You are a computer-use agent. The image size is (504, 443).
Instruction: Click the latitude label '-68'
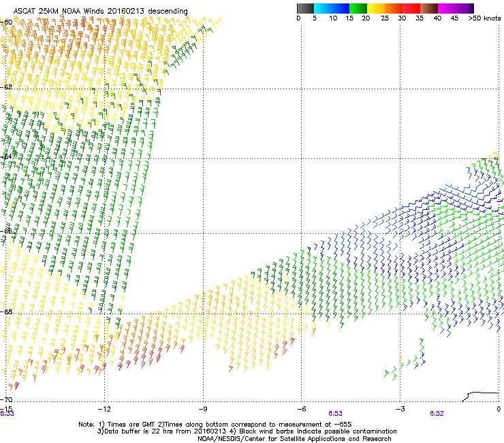tap(6, 312)
